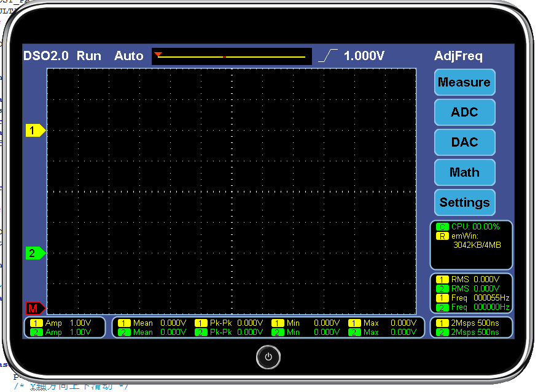
Task: Select the red M math marker
Action: (x=36, y=309)
